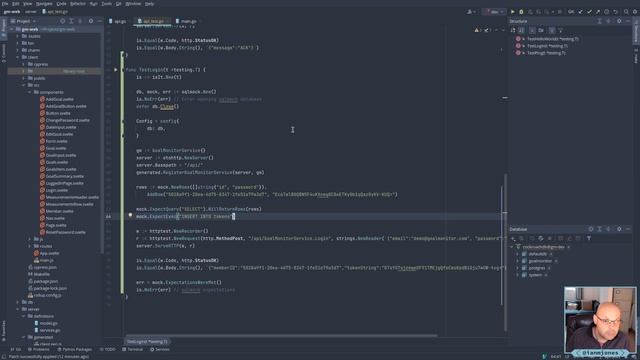Collapse the definitions folder
640x360 pixels.
pyautogui.click(x=23, y=316)
